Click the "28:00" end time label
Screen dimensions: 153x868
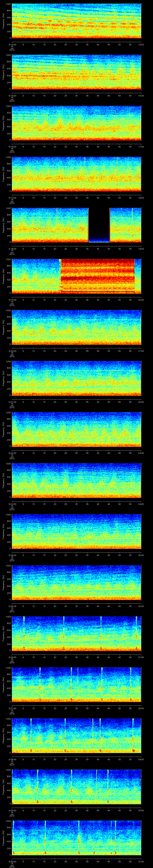coord(141,708)
